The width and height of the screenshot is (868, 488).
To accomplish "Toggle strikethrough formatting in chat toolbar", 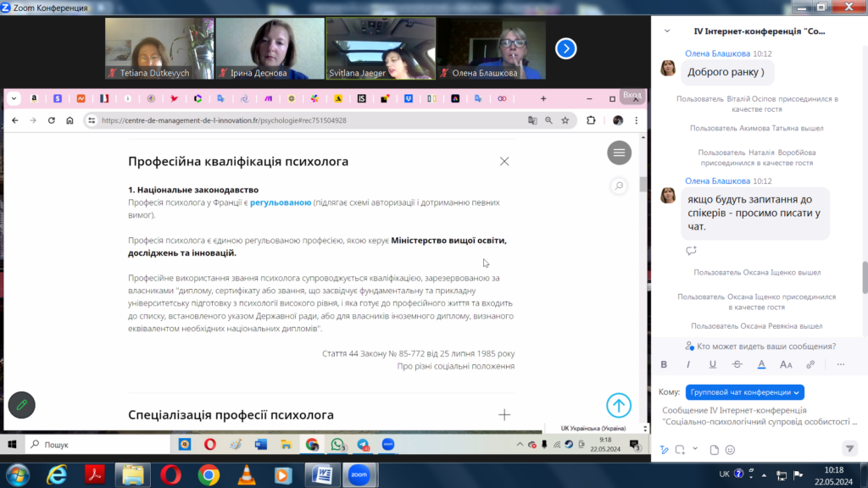I will pyautogui.click(x=737, y=364).
